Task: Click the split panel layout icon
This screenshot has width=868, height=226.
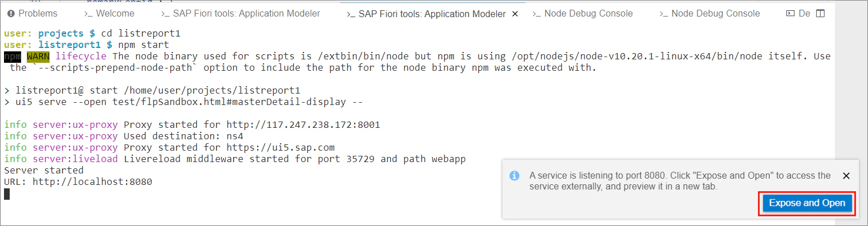Action: (x=821, y=13)
